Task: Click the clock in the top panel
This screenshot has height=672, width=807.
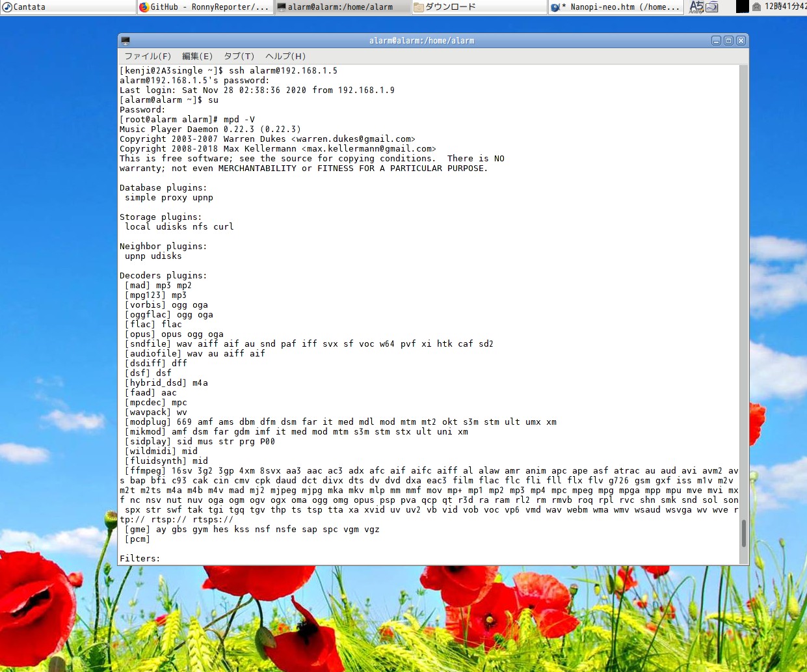Action: [x=785, y=7]
